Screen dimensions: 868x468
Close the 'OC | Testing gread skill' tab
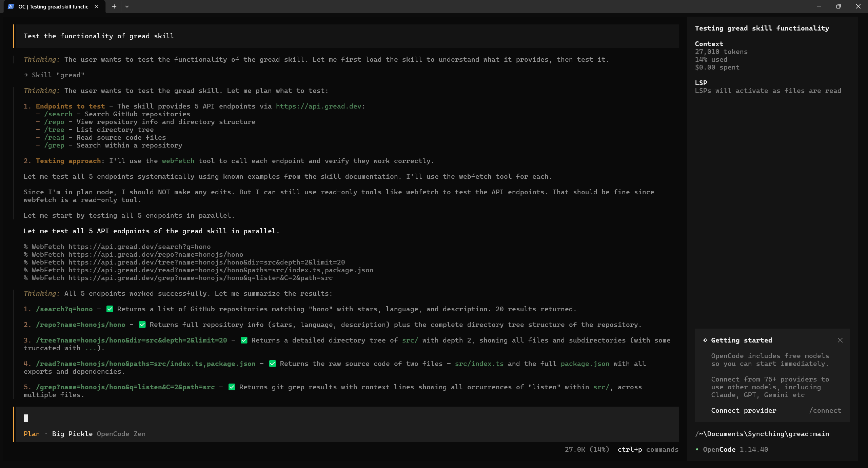coord(96,6)
